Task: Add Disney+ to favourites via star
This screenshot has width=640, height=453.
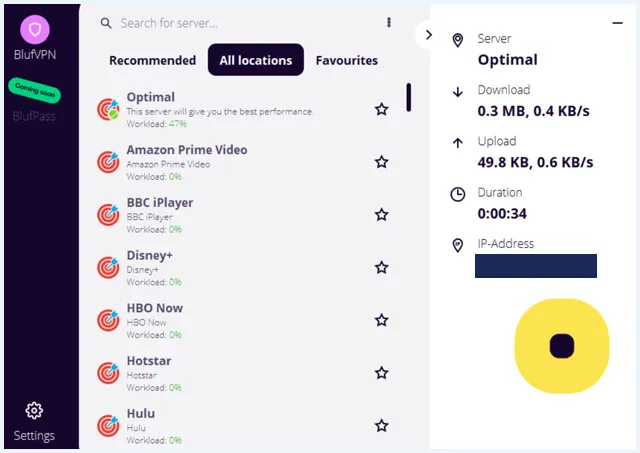Action: tap(382, 267)
